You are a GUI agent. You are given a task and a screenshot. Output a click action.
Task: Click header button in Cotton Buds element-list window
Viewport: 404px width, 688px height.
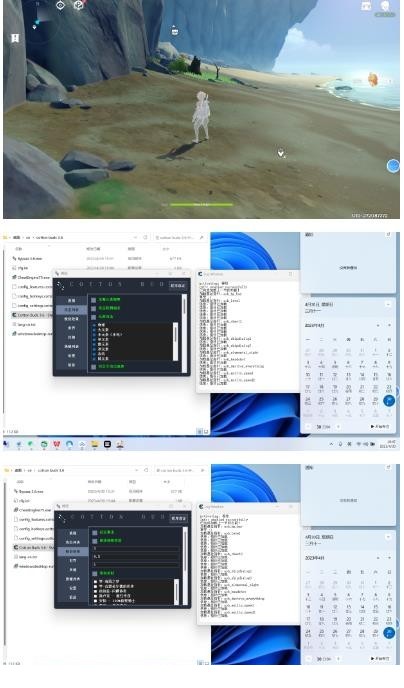click(x=178, y=286)
